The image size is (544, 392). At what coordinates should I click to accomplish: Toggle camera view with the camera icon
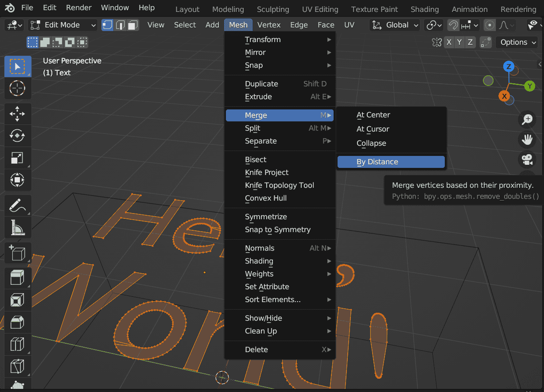(527, 159)
